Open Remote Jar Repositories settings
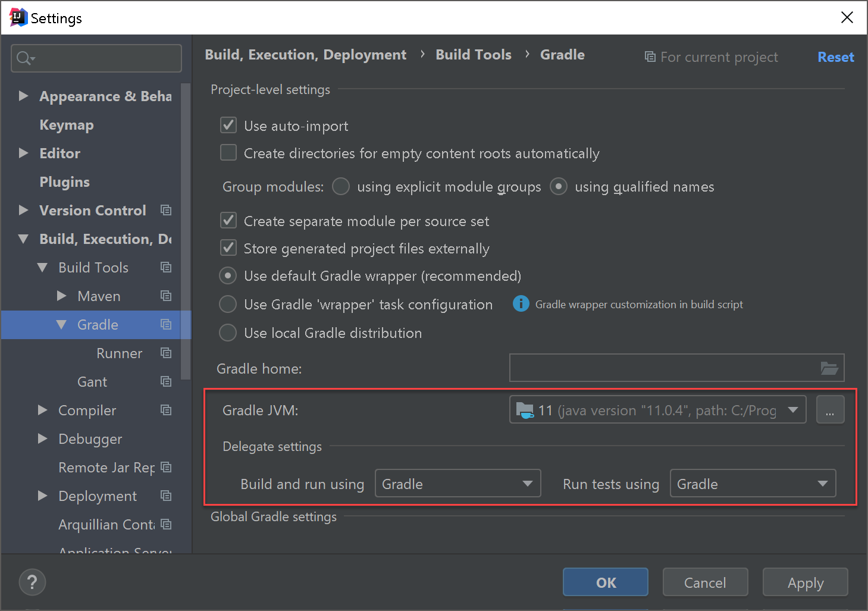The width and height of the screenshot is (868, 611). pyautogui.click(x=106, y=468)
